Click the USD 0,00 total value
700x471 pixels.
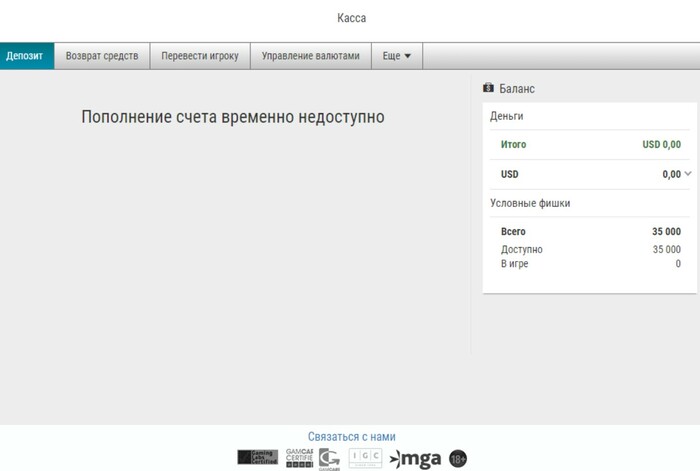click(662, 144)
